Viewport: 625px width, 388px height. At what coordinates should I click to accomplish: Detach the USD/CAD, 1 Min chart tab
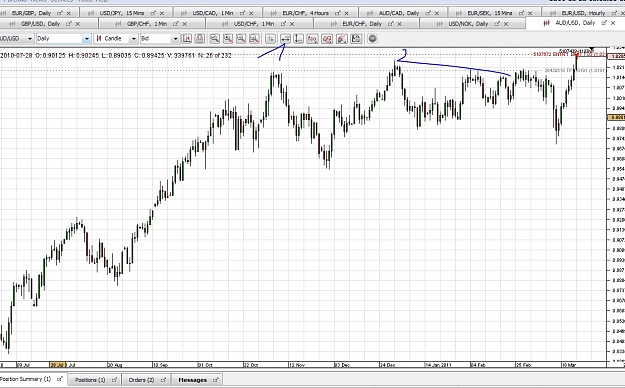pyautogui.click(x=243, y=13)
